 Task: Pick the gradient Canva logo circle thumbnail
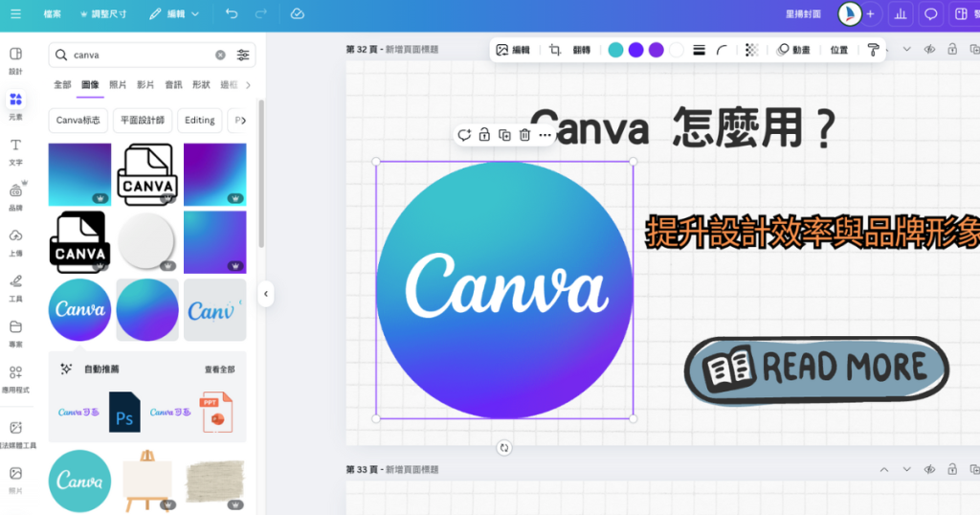(x=80, y=309)
